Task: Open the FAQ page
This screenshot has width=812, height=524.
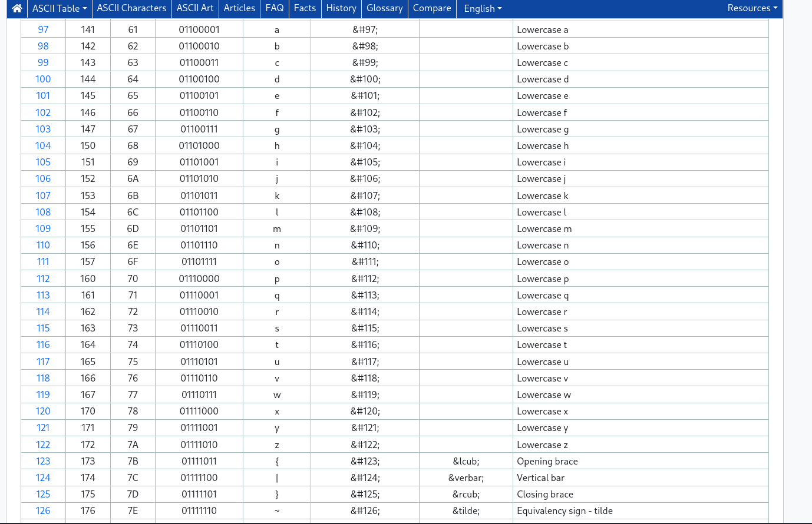Action: click(x=275, y=8)
